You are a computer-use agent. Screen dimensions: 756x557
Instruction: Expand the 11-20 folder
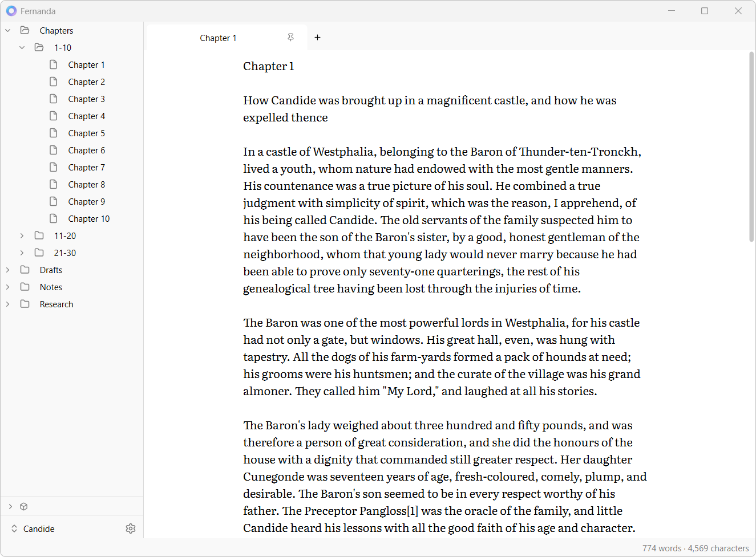coord(22,235)
